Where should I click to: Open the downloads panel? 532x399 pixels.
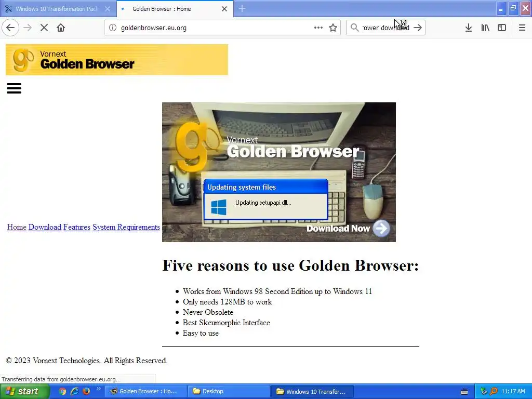pyautogui.click(x=469, y=28)
